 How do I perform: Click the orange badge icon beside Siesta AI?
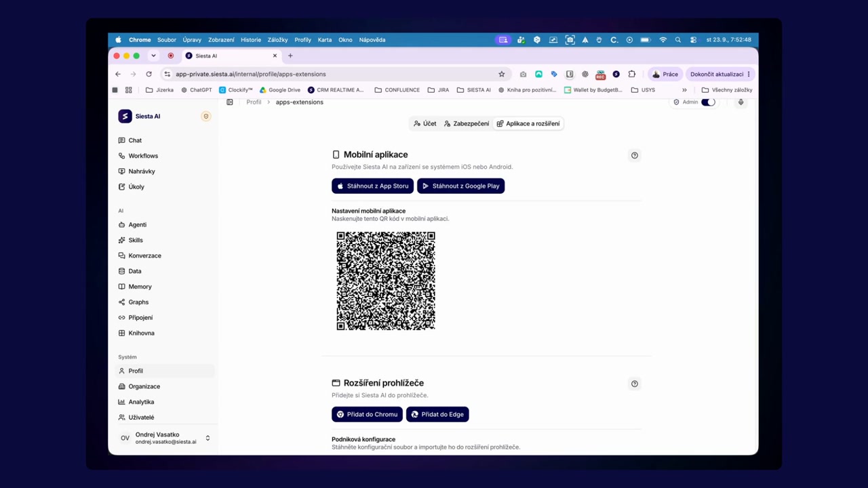(206, 116)
